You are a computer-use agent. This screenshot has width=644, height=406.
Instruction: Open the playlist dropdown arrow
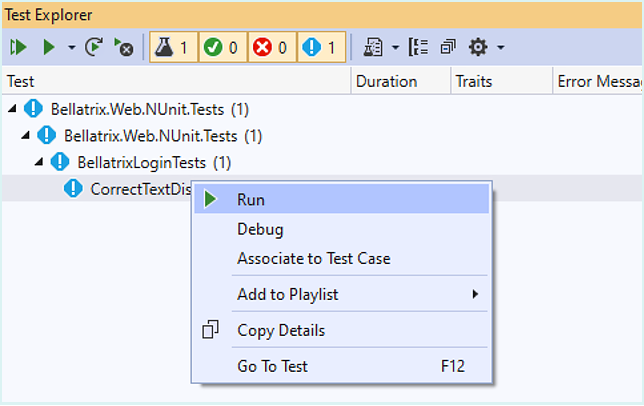pyautogui.click(x=395, y=48)
